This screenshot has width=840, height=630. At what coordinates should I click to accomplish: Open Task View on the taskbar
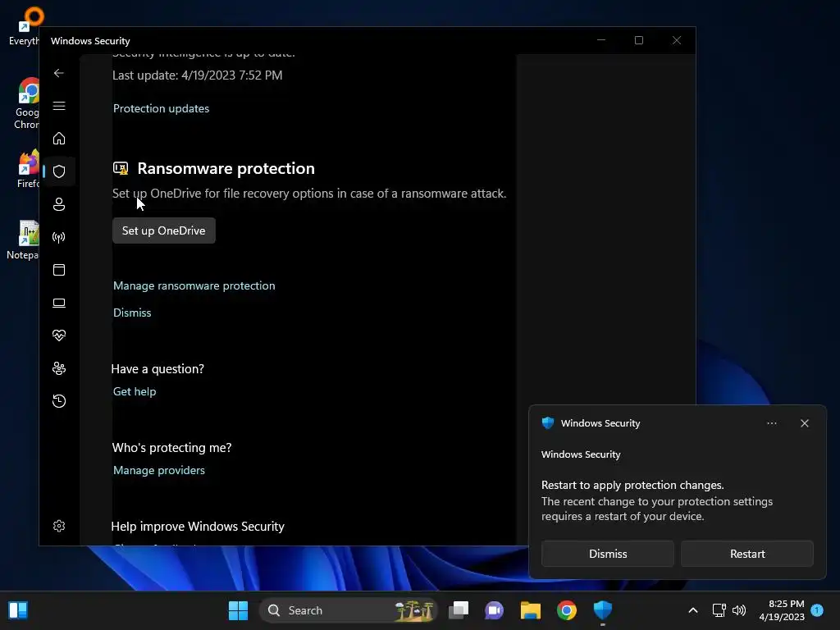pos(459,610)
